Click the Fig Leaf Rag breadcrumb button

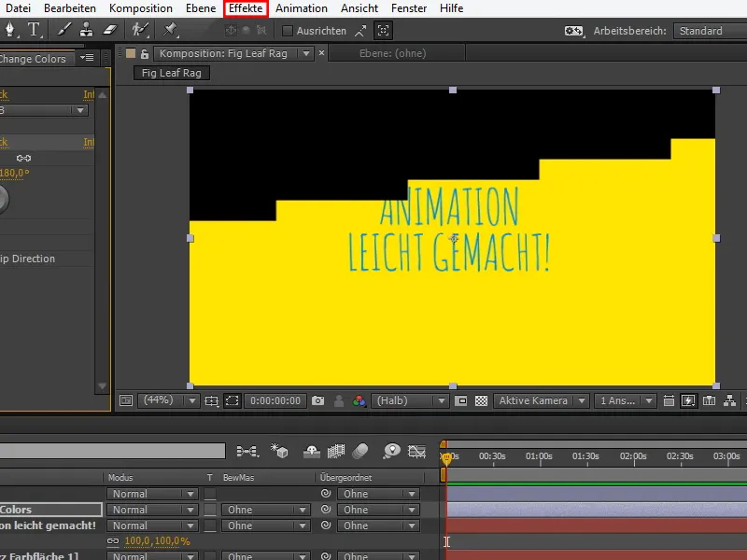point(172,73)
